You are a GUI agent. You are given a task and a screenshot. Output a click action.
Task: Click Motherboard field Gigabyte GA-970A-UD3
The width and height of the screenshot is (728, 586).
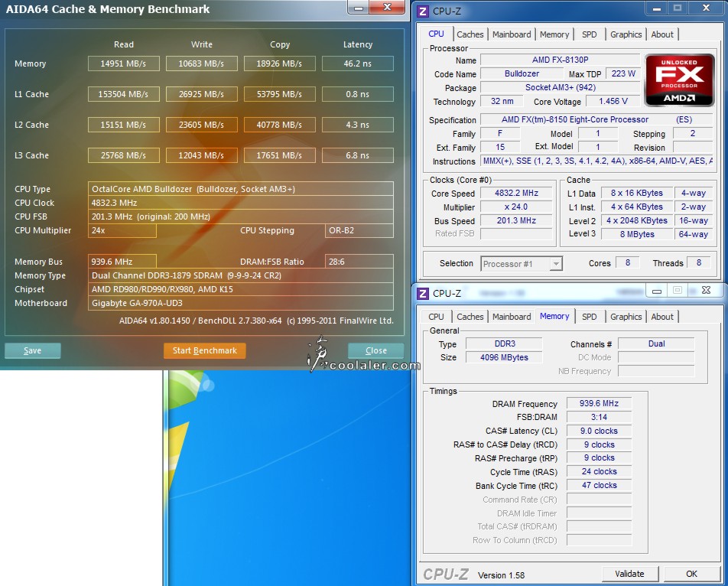(x=240, y=303)
